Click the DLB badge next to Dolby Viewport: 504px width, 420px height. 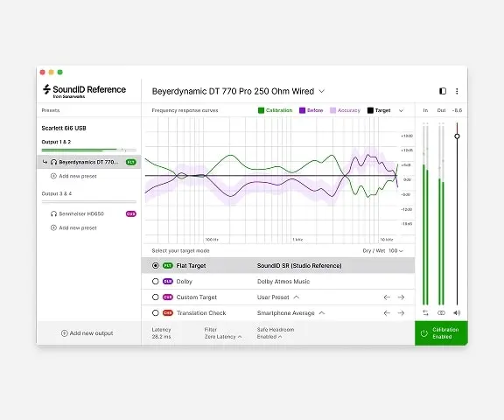168,282
